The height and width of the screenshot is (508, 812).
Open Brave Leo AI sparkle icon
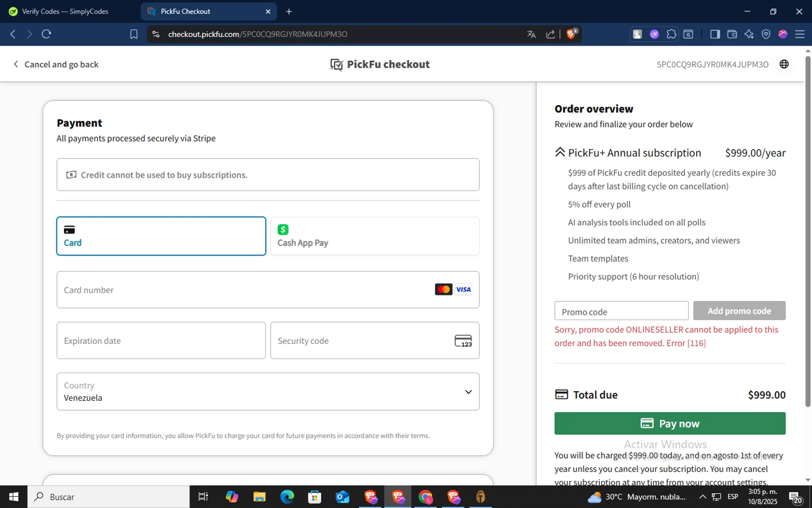[x=749, y=34]
